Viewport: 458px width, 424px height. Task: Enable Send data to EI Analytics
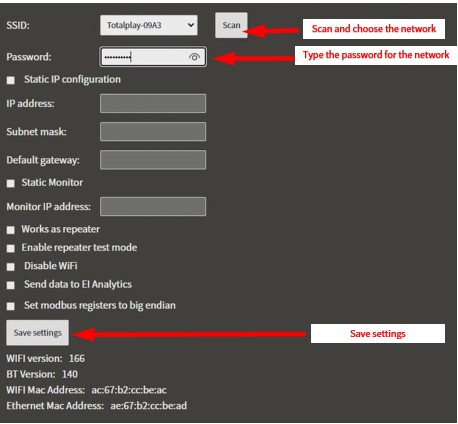pos(11,285)
